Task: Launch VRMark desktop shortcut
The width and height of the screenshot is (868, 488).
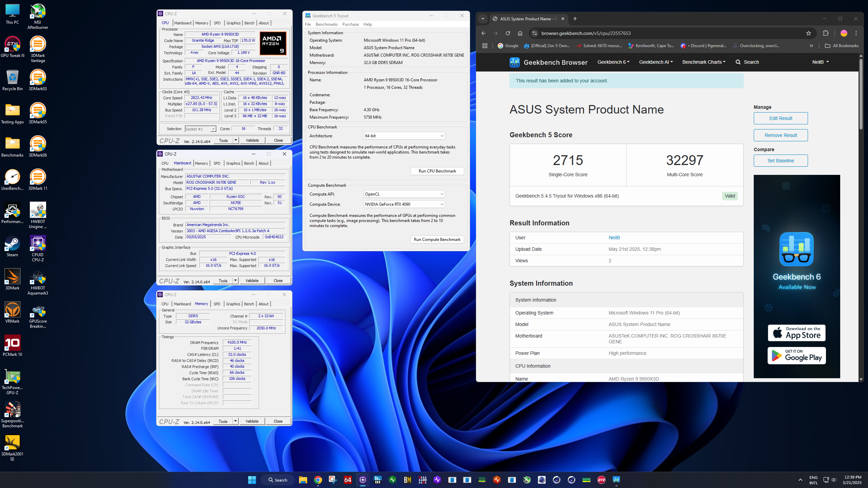Action: pos(13,312)
